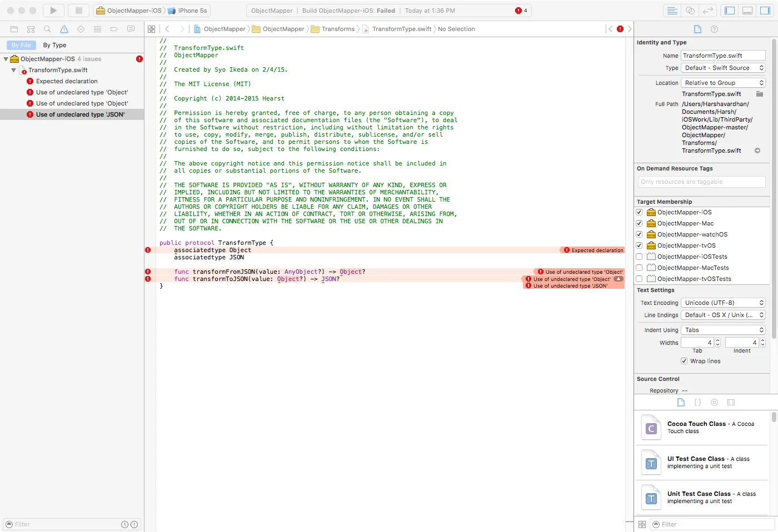Open the report navigator
The width and height of the screenshot is (778, 532).
(131, 29)
